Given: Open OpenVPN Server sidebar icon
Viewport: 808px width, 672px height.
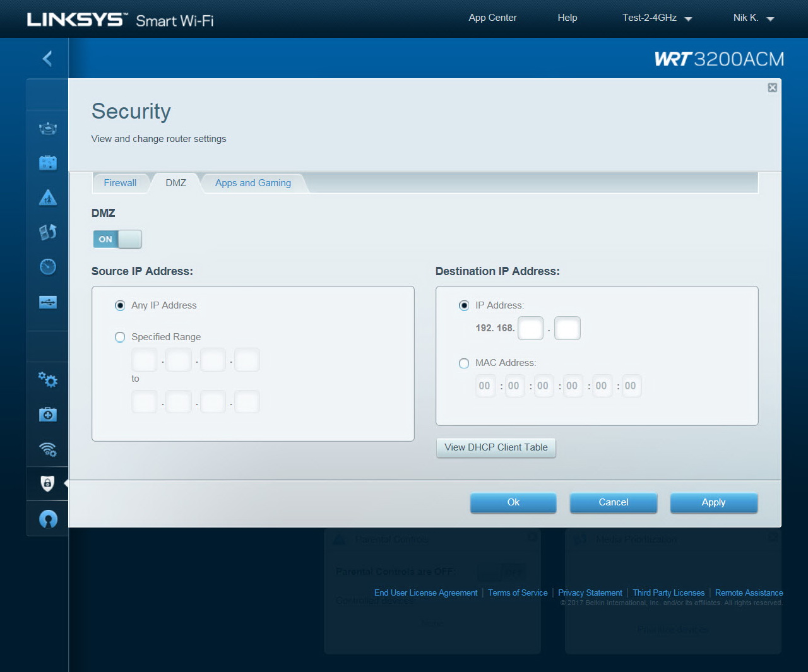Looking at the screenshot, I should (48, 519).
